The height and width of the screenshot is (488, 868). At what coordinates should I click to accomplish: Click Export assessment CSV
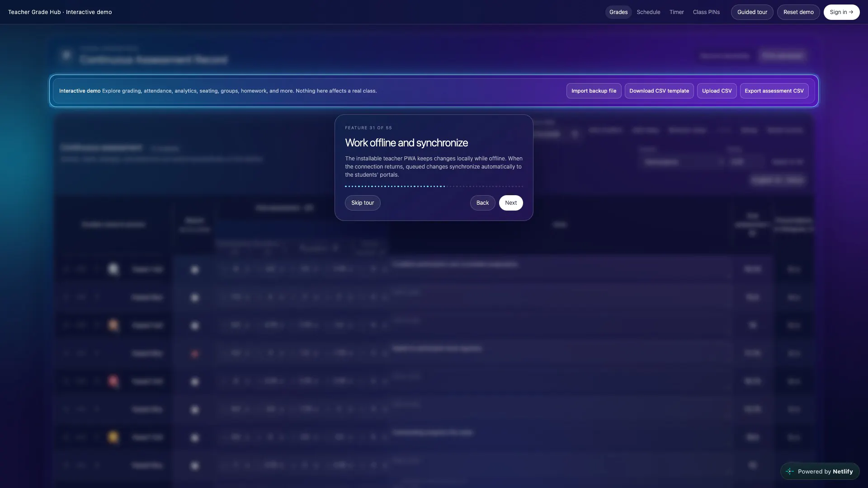tap(774, 91)
